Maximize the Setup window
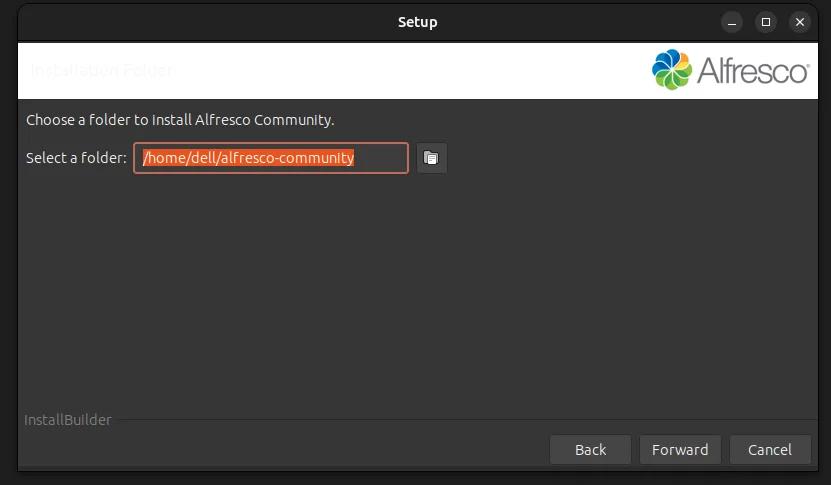This screenshot has width=831, height=485. pyautogui.click(x=766, y=22)
